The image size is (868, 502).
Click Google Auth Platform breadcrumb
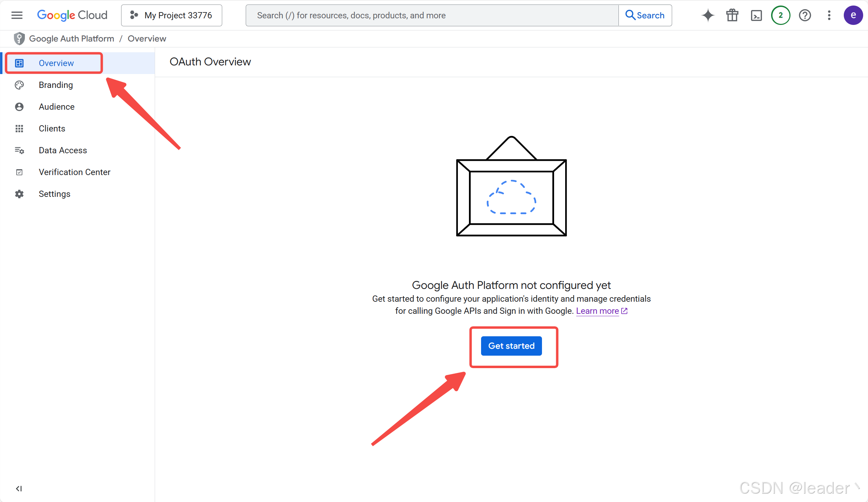[x=72, y=38]
